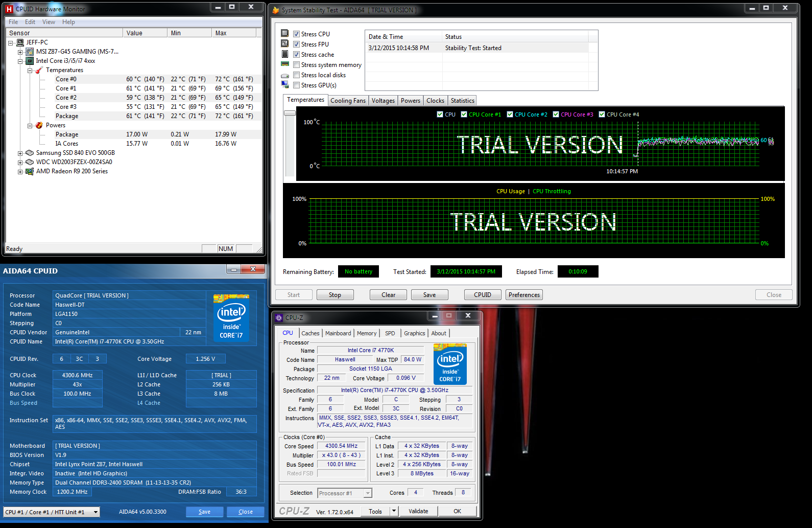Enable Stress system memory checkbox
812x528 pixels.
[x=296, y=64]
